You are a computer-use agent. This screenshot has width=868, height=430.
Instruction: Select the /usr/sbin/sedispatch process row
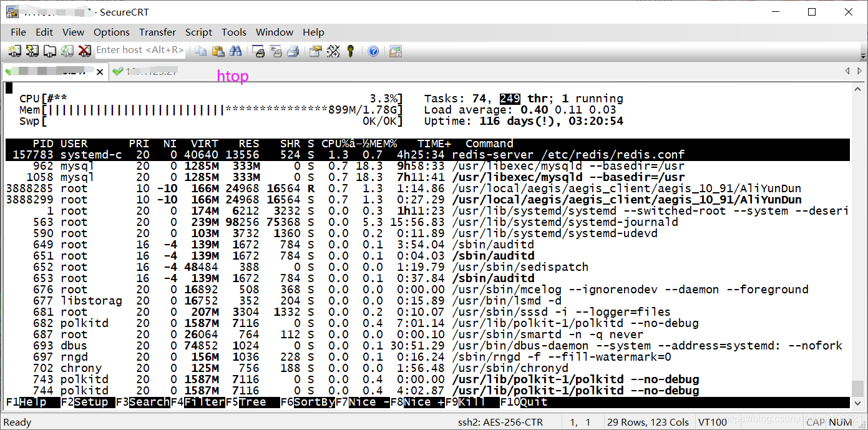(427, 267)
